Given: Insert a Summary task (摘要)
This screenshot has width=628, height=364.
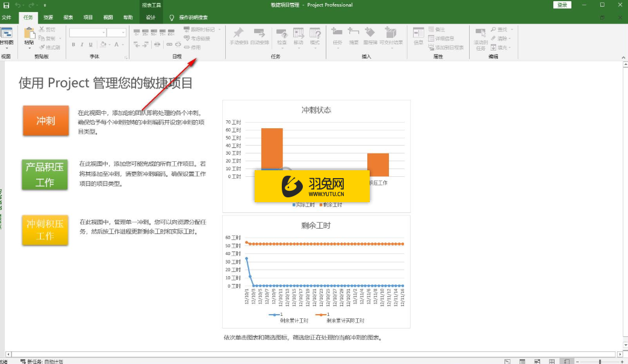Looking at the screenshot, I should point(353,36).
